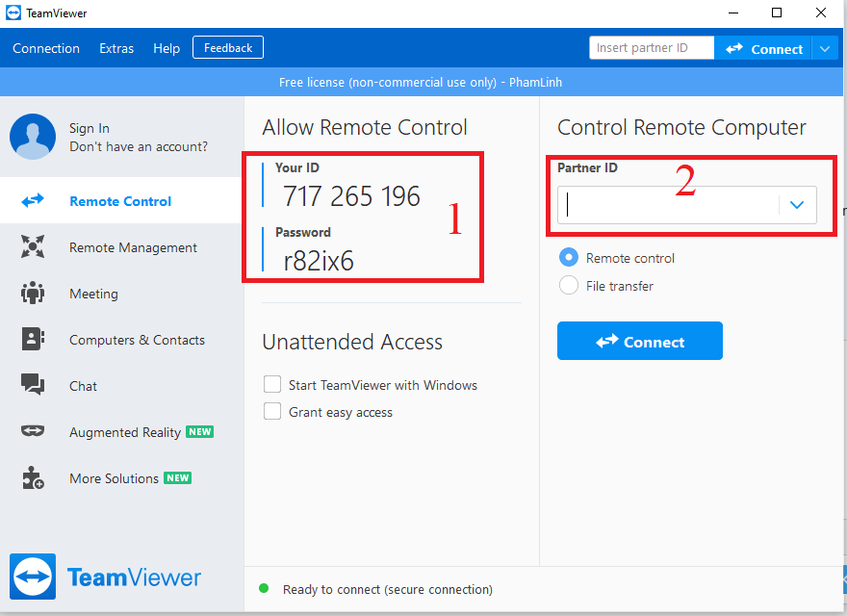
Task: Open the Chat section
Action: click(x=121, y=385)
